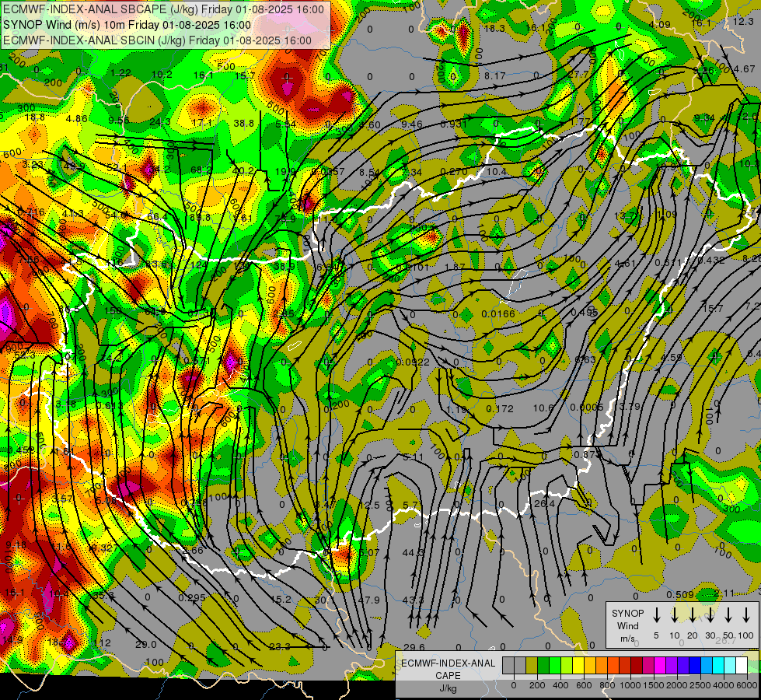
Task: Pick the dark green swatch in CAPE scale
Action: point(543,665)
